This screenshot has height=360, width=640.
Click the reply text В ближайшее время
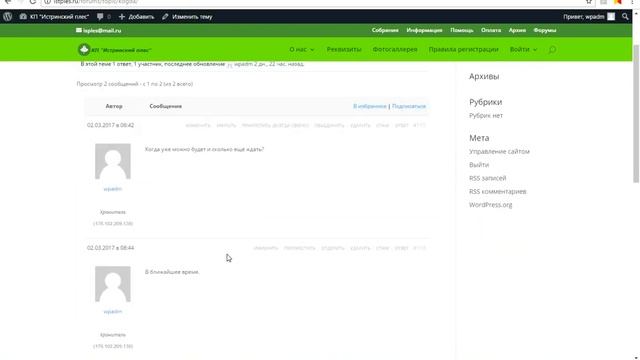(172, 272)
